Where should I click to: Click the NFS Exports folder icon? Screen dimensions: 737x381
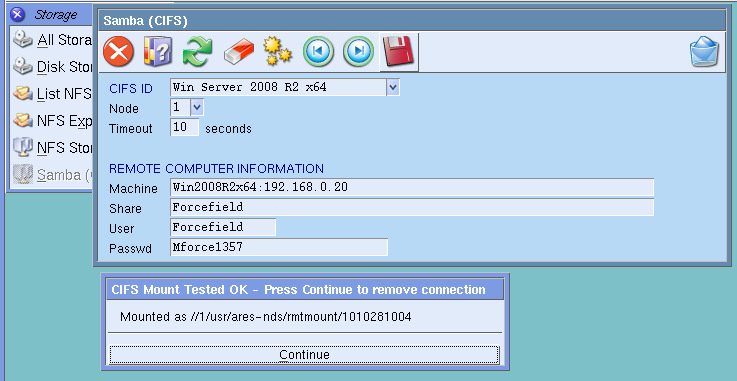tap(23, 120)
